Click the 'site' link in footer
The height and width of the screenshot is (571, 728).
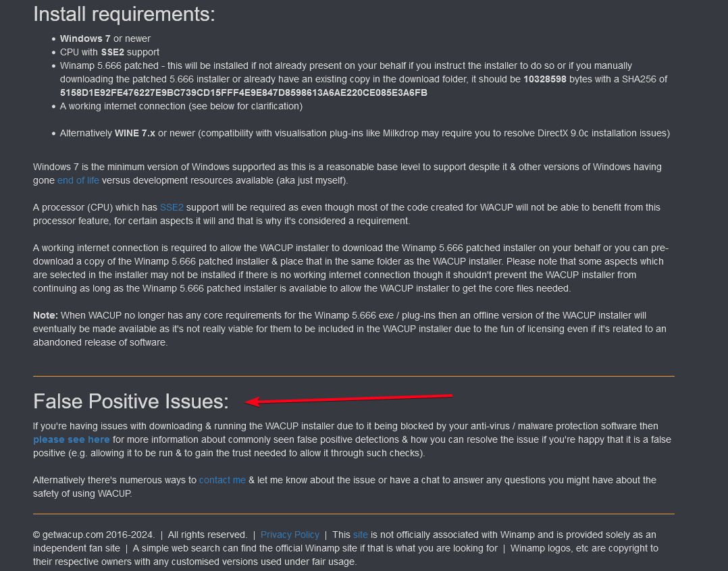click(x=361, y=535)
